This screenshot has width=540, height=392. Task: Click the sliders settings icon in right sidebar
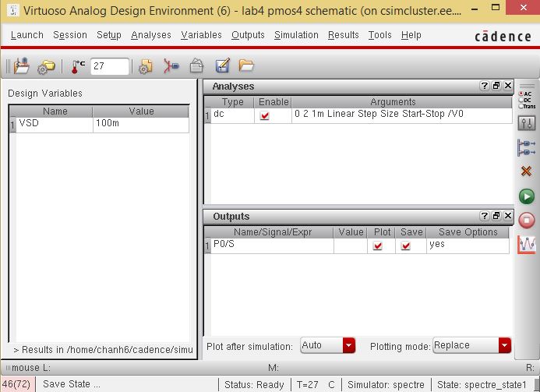point(527,123)
